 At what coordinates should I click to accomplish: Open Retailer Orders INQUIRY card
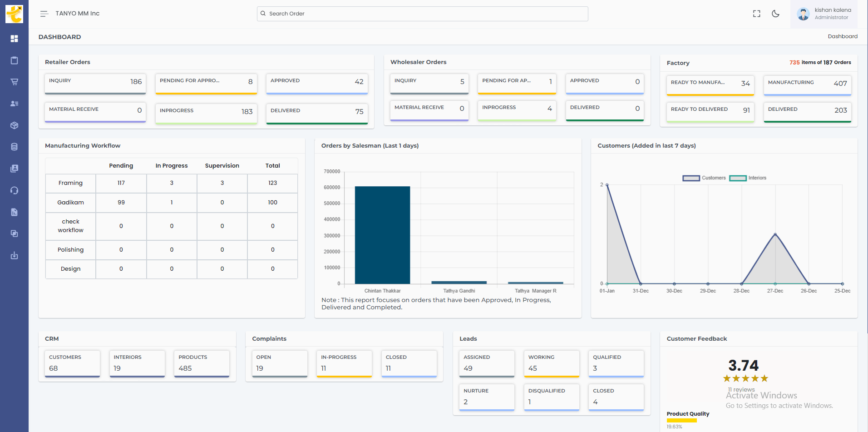coord(95,83)
